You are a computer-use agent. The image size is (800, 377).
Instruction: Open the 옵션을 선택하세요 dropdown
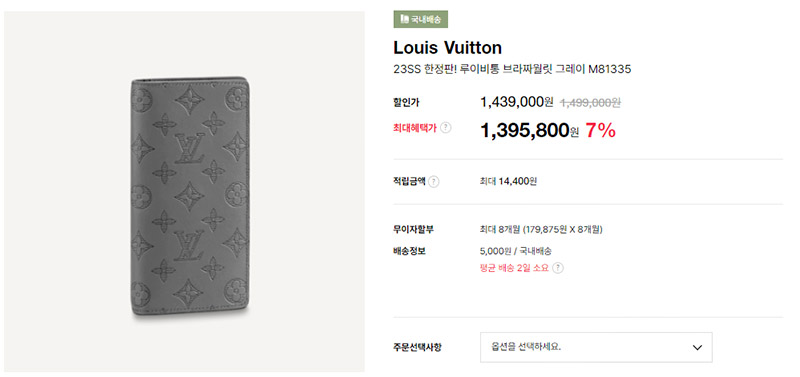click(596, 347)
